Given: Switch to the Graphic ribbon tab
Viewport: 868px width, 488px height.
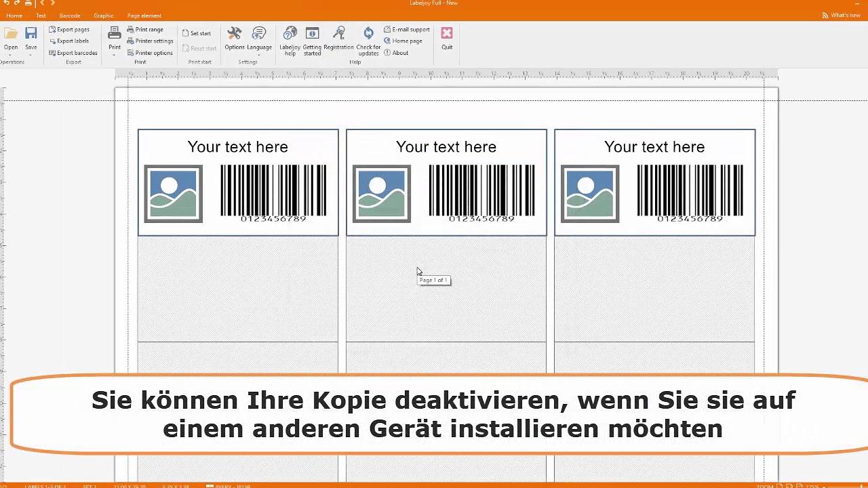Looking at the screenshot, I should tap(104, 16).
